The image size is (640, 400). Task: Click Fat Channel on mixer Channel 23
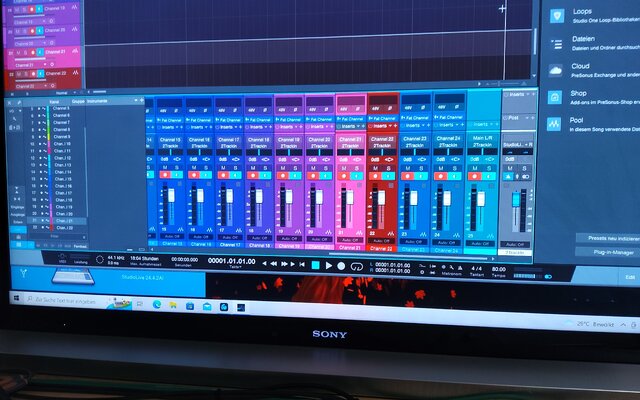tap(415, 118)
